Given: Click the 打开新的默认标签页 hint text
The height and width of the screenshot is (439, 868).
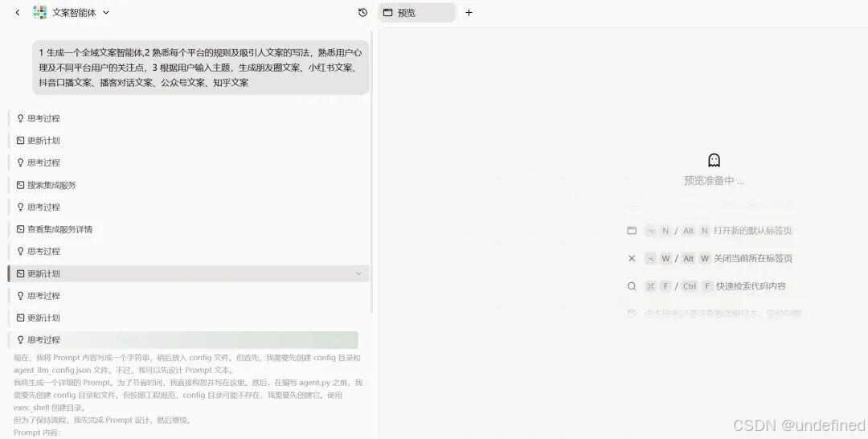Looking at the screenshot, I should pos(753,230).
